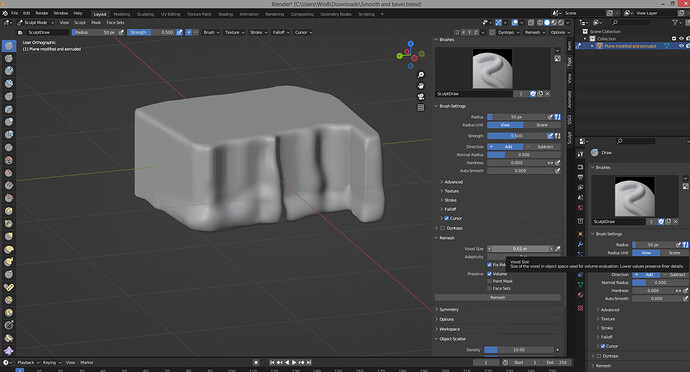Click the viewport zoom magnifier icon
This screenshot has width=690, height=372.
(x=421, y=75)
